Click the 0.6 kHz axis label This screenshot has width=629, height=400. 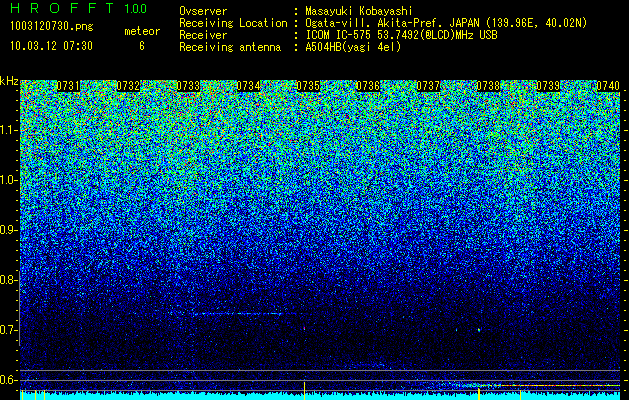click(x=9, y=380)
